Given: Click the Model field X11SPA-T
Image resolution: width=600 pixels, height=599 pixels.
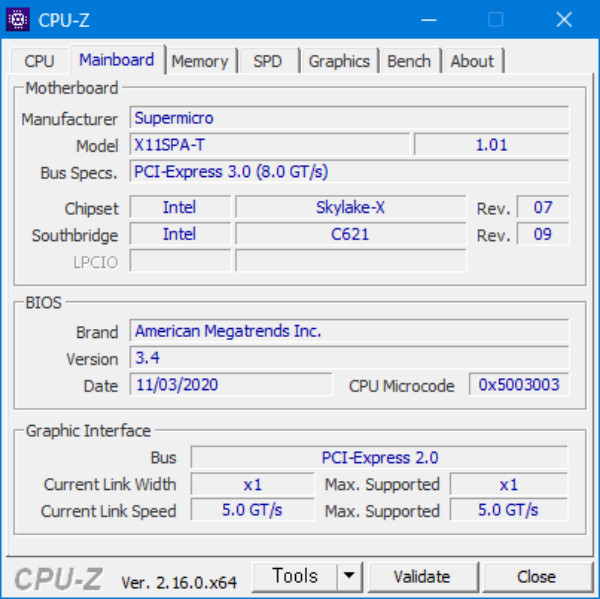Looking at the screenshot, I should click(269, 145).
